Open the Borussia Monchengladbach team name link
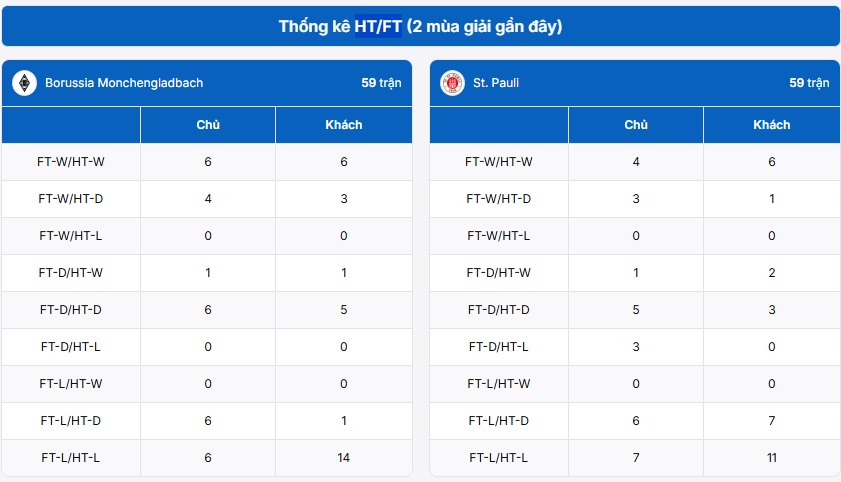 coord(124,83)
